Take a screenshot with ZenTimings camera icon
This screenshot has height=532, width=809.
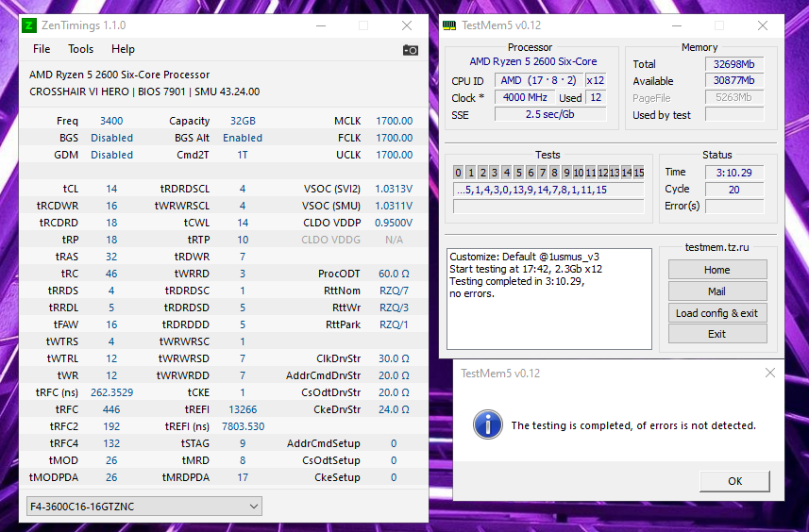tap(411, 50)
